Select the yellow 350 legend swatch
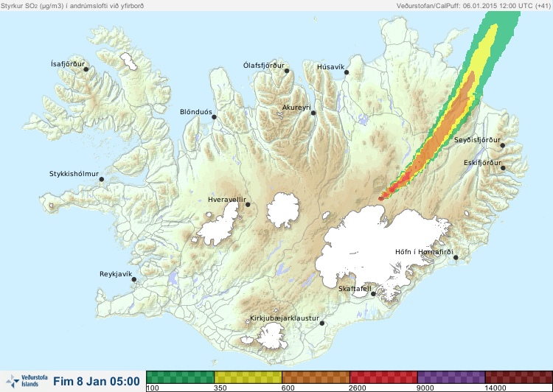Screen dimensions: 553x392 coord(248,377)
